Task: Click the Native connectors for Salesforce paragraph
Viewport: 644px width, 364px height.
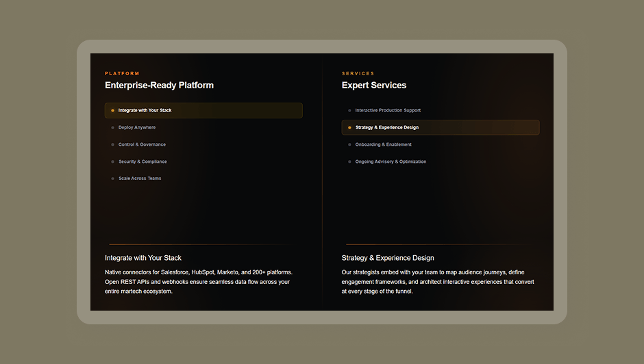Action: coord(199,282)
